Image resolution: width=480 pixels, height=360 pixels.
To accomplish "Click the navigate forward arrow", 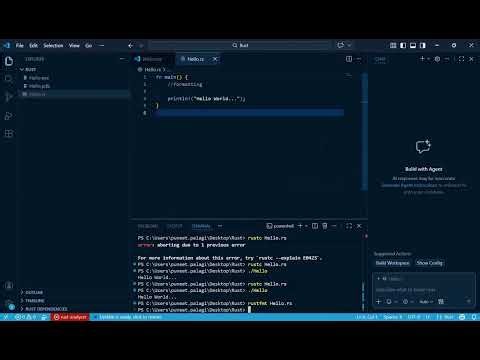I will [141, 45].
